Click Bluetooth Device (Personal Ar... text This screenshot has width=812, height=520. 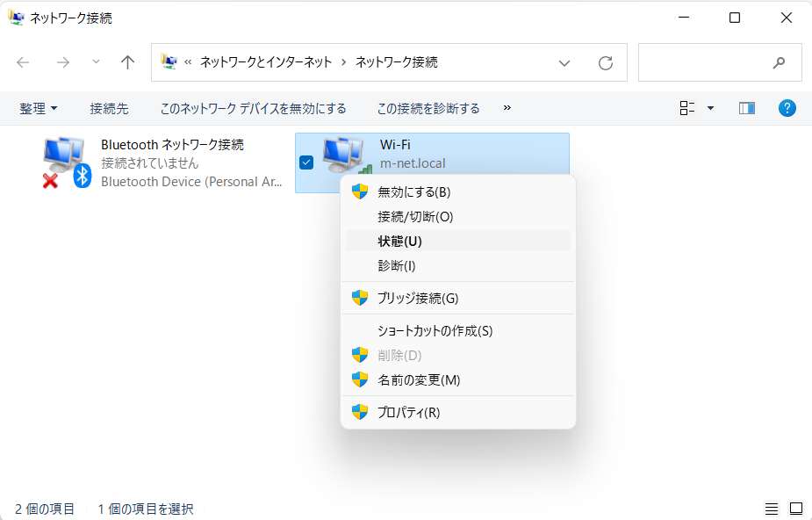pyautogui.click(x=191, y=182)
